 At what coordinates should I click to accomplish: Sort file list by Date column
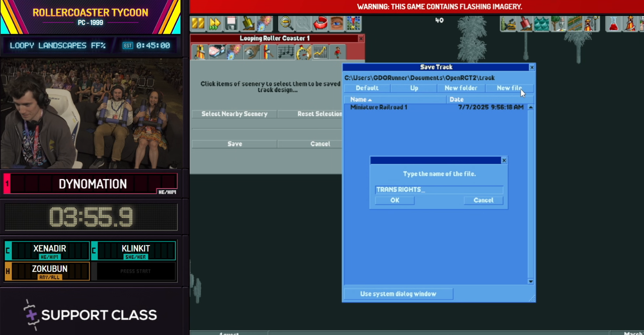(490, 99)
